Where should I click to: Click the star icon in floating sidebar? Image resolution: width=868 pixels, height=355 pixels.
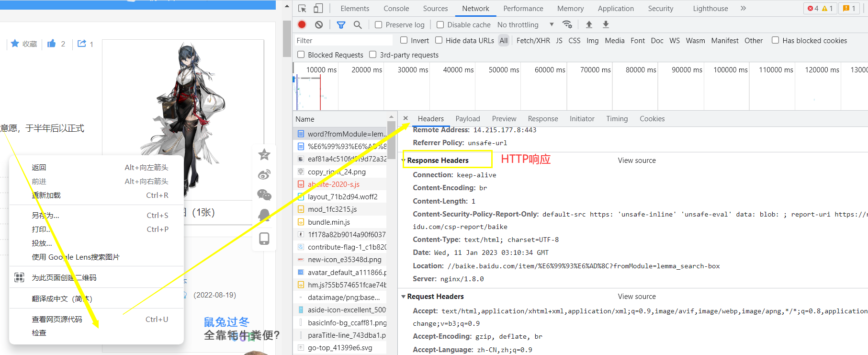[x=264, y=154]
